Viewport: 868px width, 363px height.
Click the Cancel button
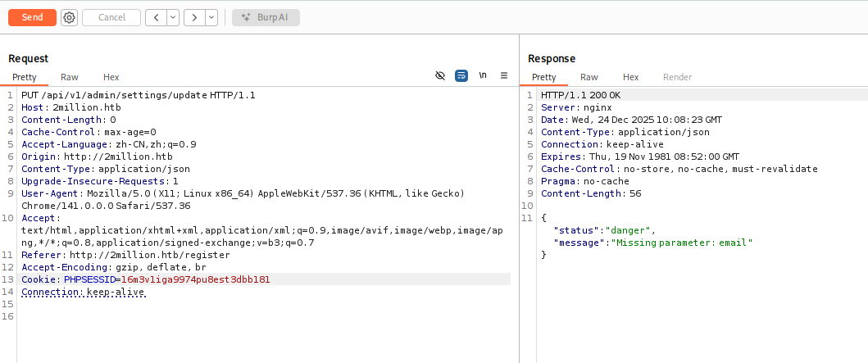point(111,17)
